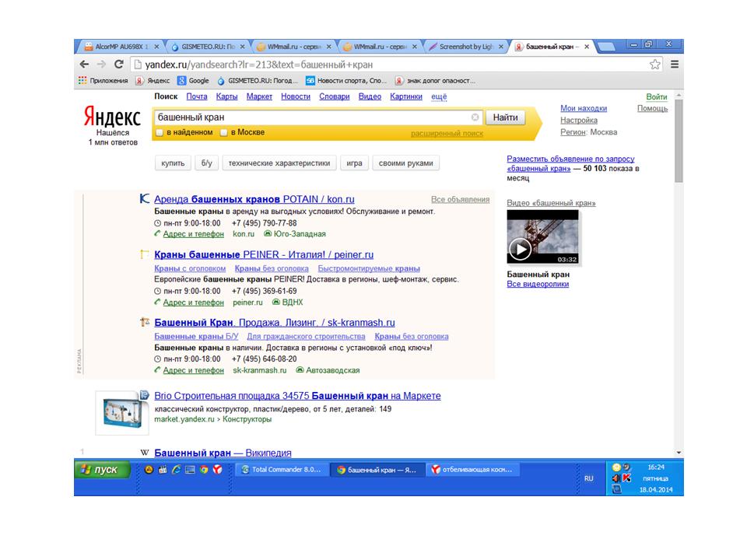747x560 pixels.
Task: Switch to Screenshot by Lightshot tab
Action: pyautogui.click(x=466, y=46)
